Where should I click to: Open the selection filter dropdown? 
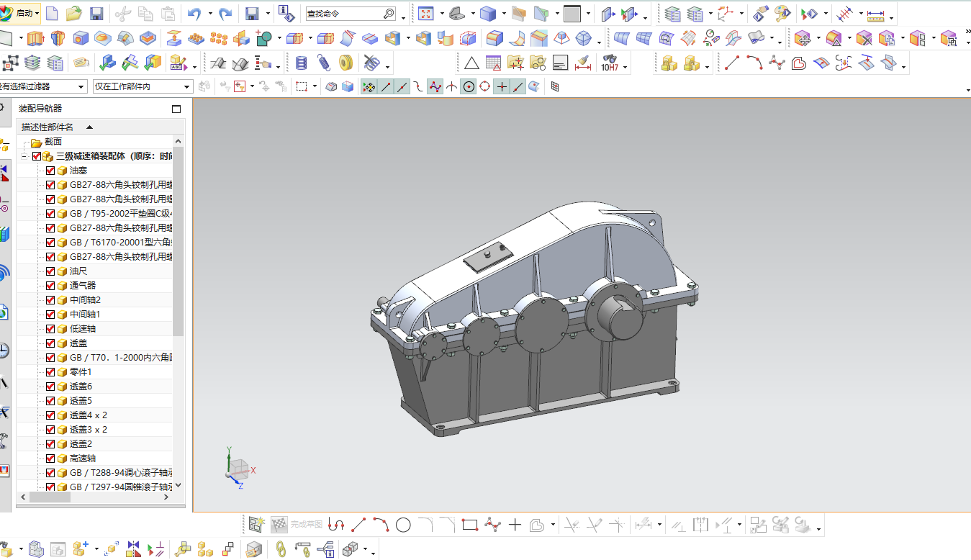[43, 86]
